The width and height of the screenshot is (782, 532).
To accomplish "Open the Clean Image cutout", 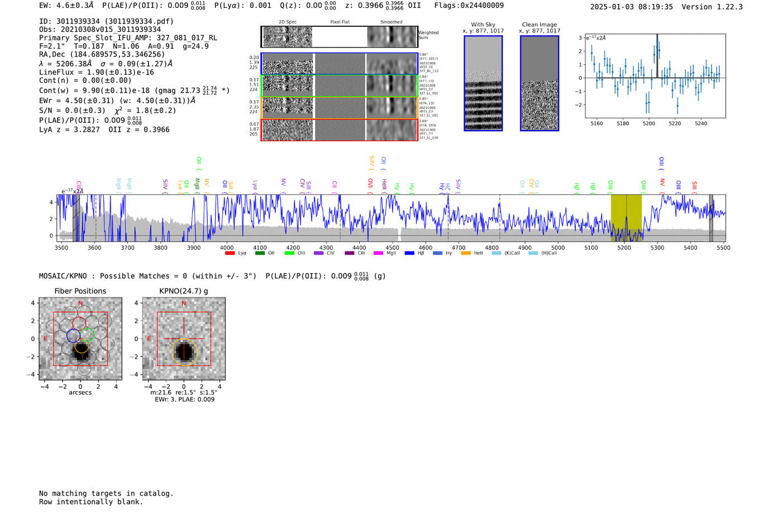I will (x=540, y=83).
